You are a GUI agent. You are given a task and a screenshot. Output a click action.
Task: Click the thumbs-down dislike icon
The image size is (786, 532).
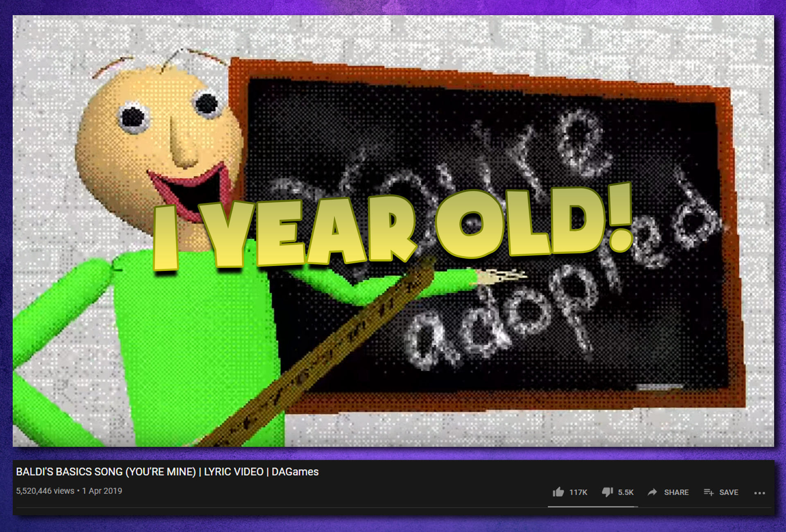point(607,492)
